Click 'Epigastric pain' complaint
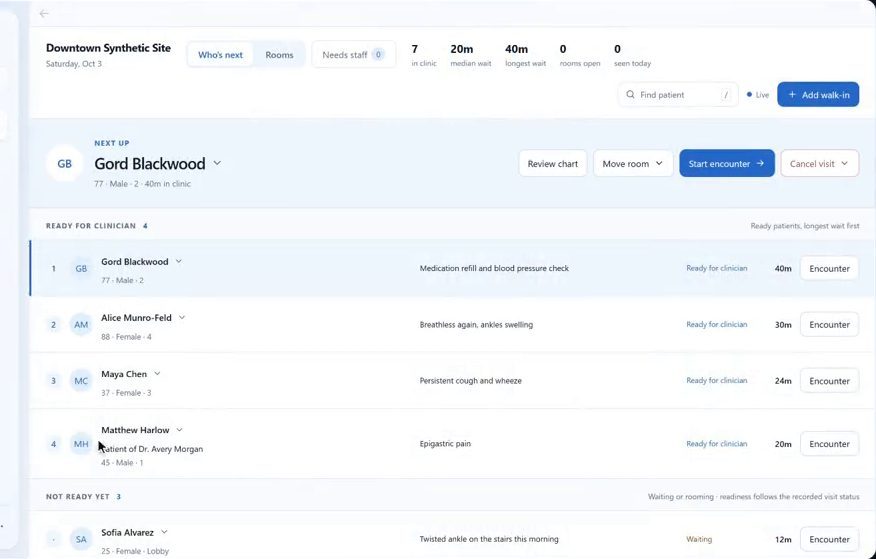This screenshot has height=559, width=876. 445,444
